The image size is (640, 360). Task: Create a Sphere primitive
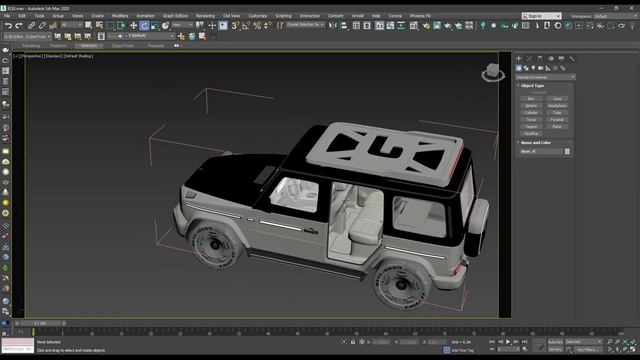[531, 106]
